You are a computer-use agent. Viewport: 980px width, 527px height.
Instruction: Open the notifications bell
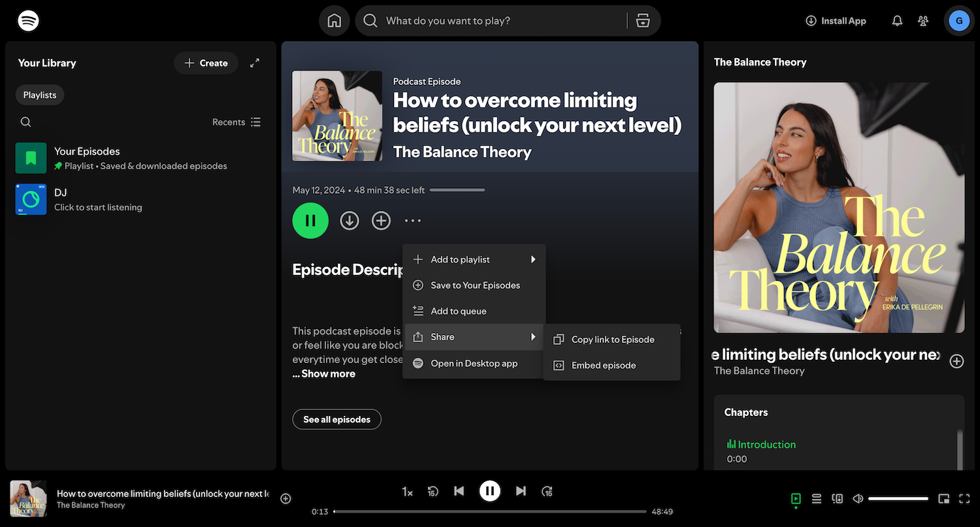897,21
